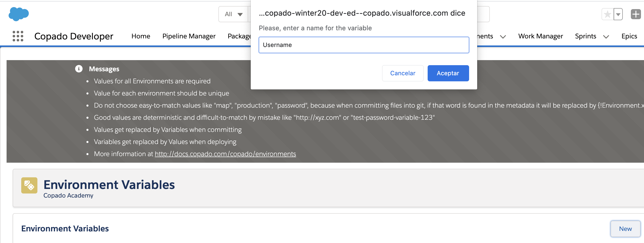Viewport: 644px width, 243px height.
Task: Expand the chevron next to Sprints tab
Action: tap(606, 37)
